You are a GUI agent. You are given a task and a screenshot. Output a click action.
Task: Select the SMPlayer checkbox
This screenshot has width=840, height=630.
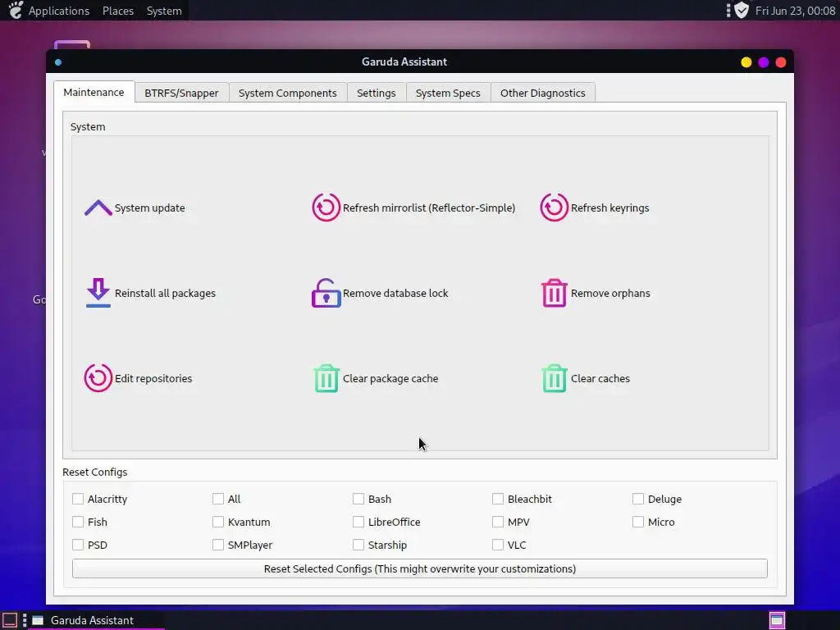click(218, 545)
